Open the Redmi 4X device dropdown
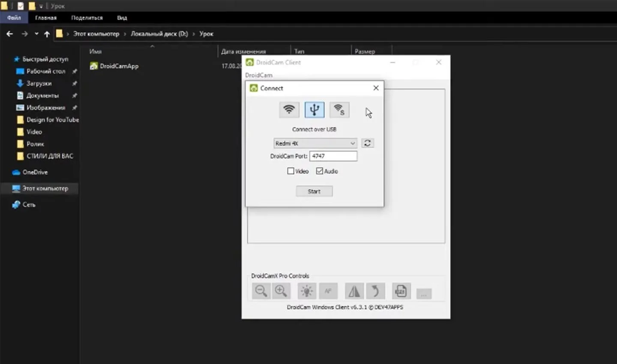Screen dimensions: 617x364 click(x=315, y=143)
